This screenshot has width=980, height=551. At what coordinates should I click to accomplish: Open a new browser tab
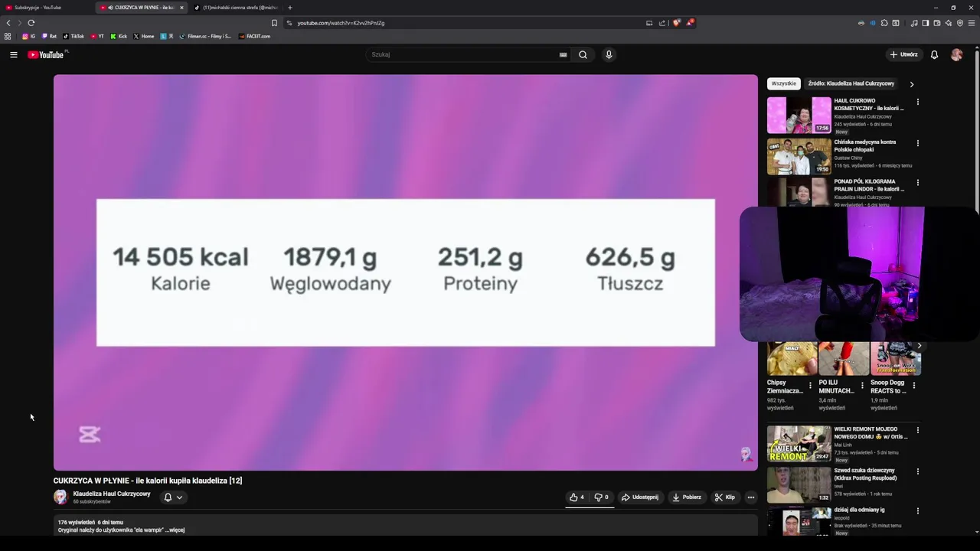click(x=289, y=8)
